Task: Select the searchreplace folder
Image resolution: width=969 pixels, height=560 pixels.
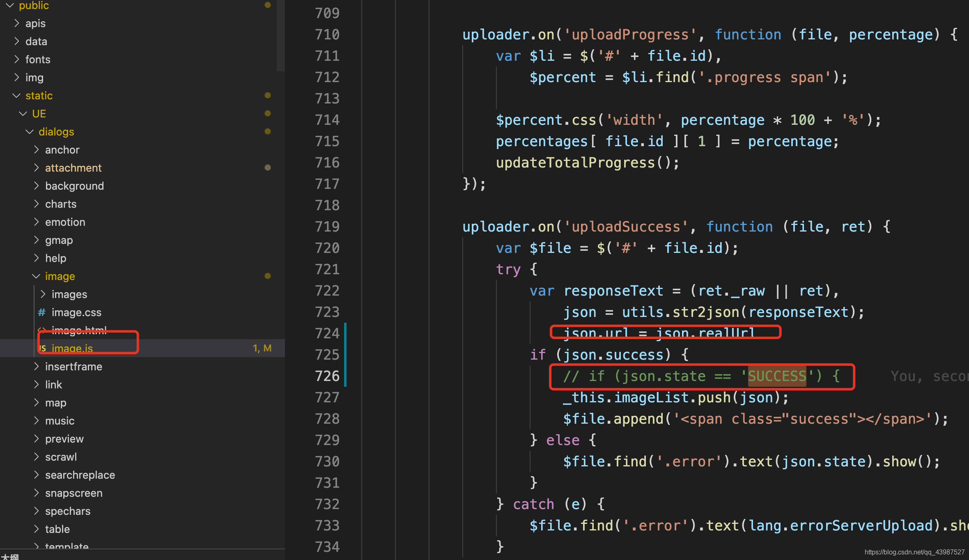Action: tap(80, 475)
